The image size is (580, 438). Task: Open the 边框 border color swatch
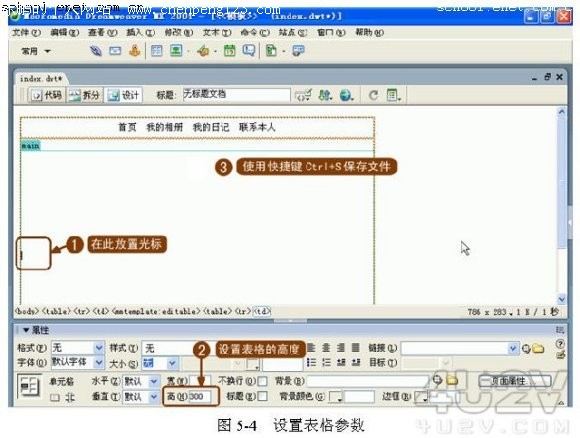420,397
